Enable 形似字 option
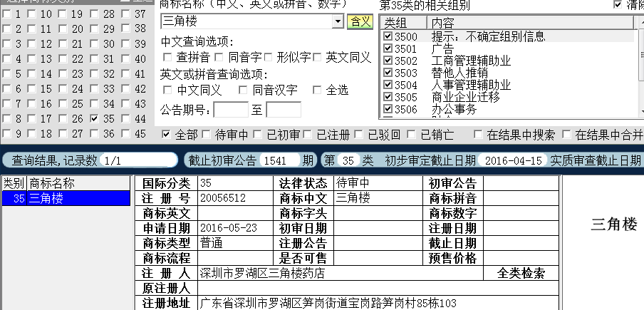The width and height of the screenshot is (644, 310). 268,57
